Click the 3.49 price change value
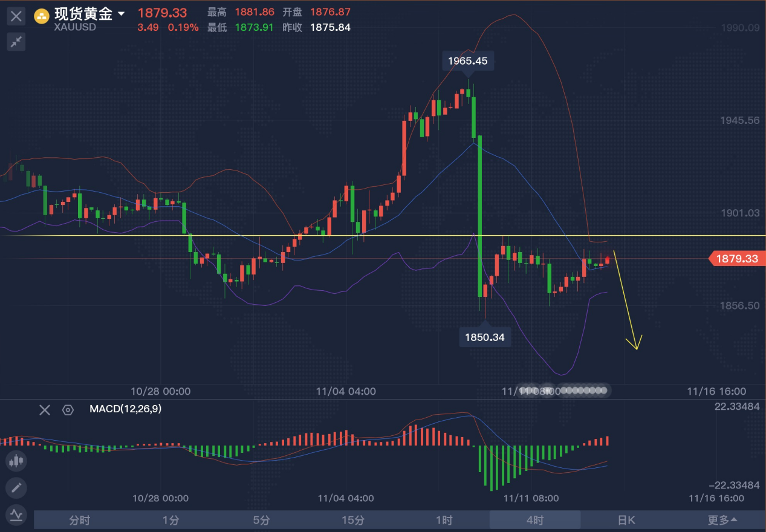Screen dimensions: 766x532 pos(148,27)
